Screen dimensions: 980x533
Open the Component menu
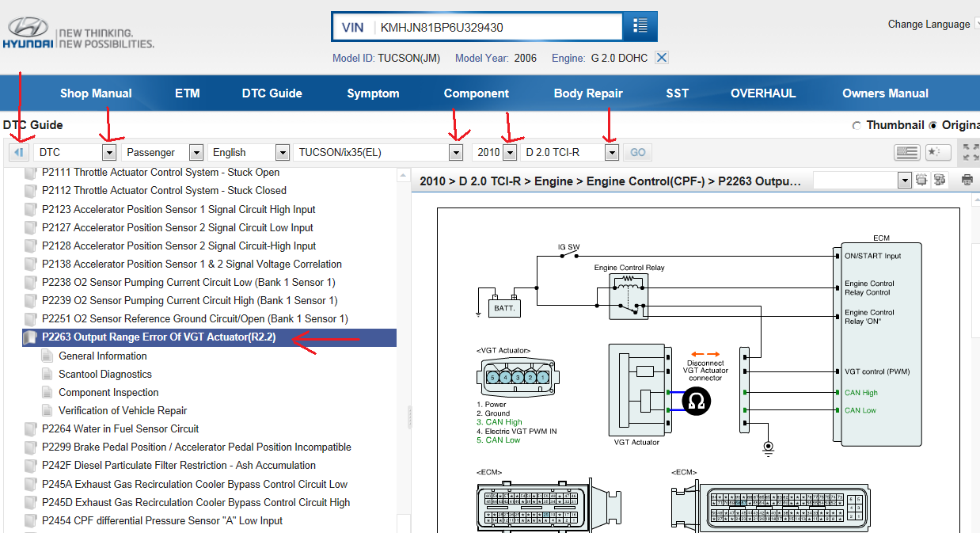pyautogui.click(x=477, y=93)
